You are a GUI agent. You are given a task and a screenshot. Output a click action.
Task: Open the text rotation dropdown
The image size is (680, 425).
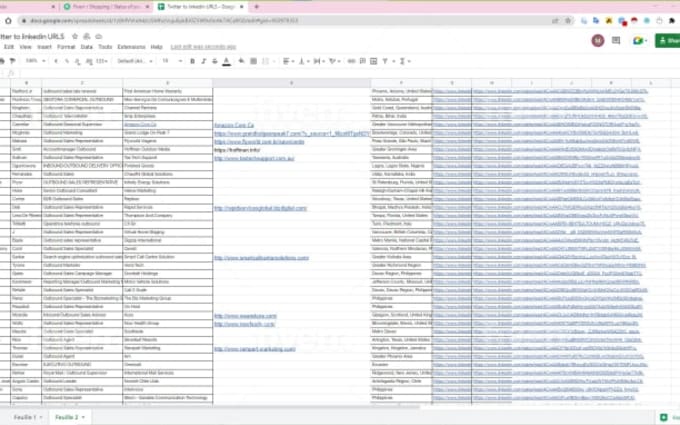tap(334, 61)
